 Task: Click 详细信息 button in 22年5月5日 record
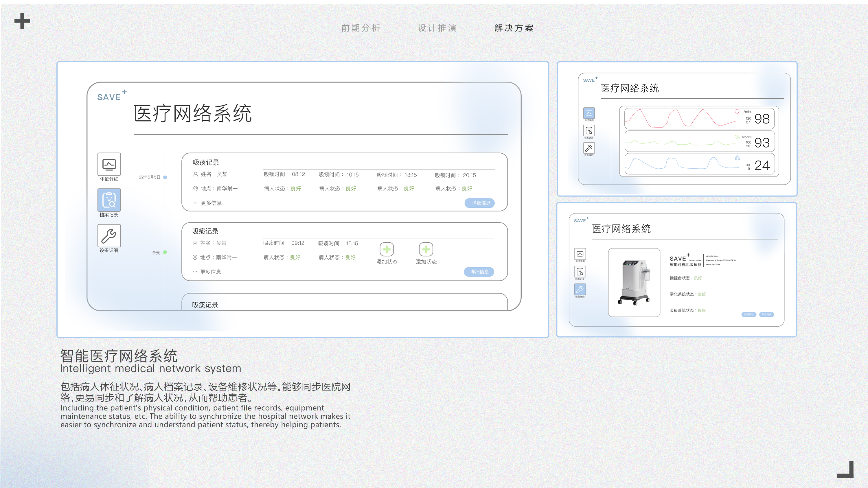(479, 203)
